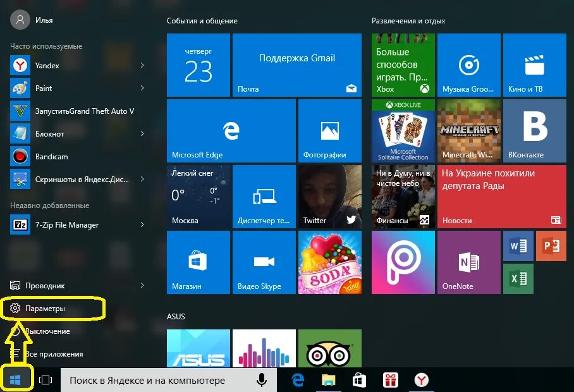
Task: Expand Блокнот jump list arrow
Action: coord(142,133)
